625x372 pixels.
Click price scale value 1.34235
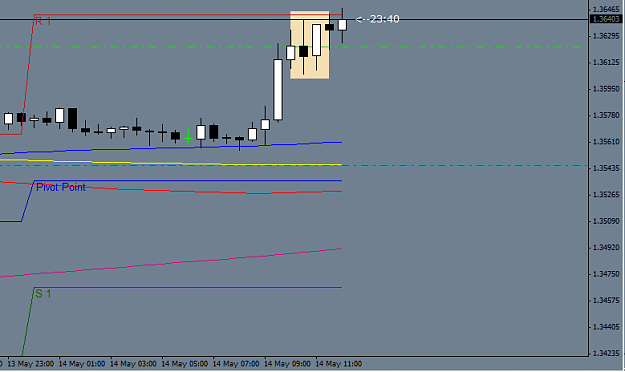606,353
